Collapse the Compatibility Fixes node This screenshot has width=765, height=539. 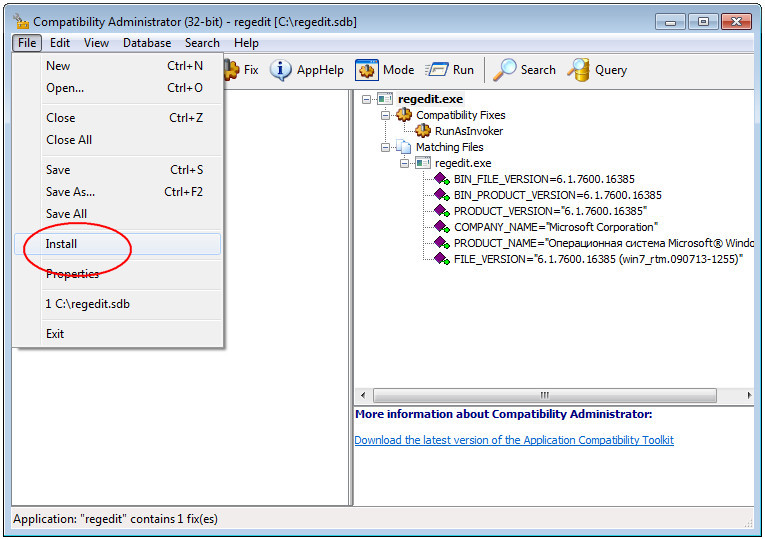point(385,116)
